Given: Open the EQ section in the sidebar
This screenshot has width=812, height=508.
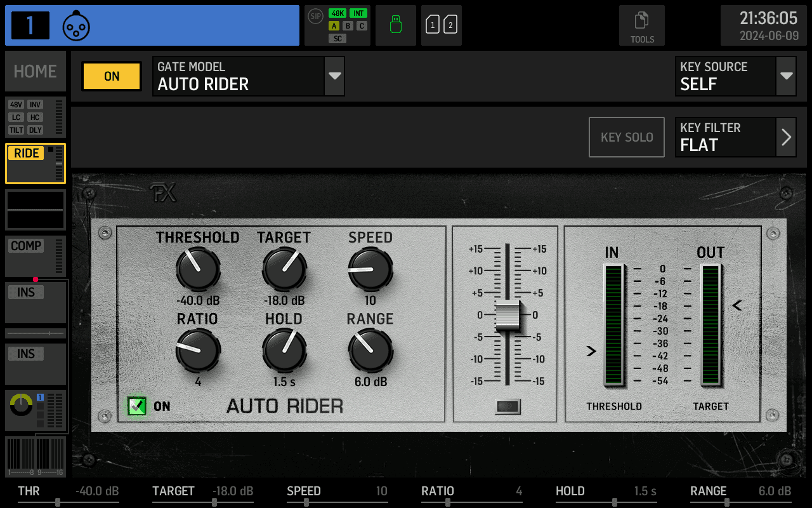Looking at the screenshot, I should [x=36, y=210].
